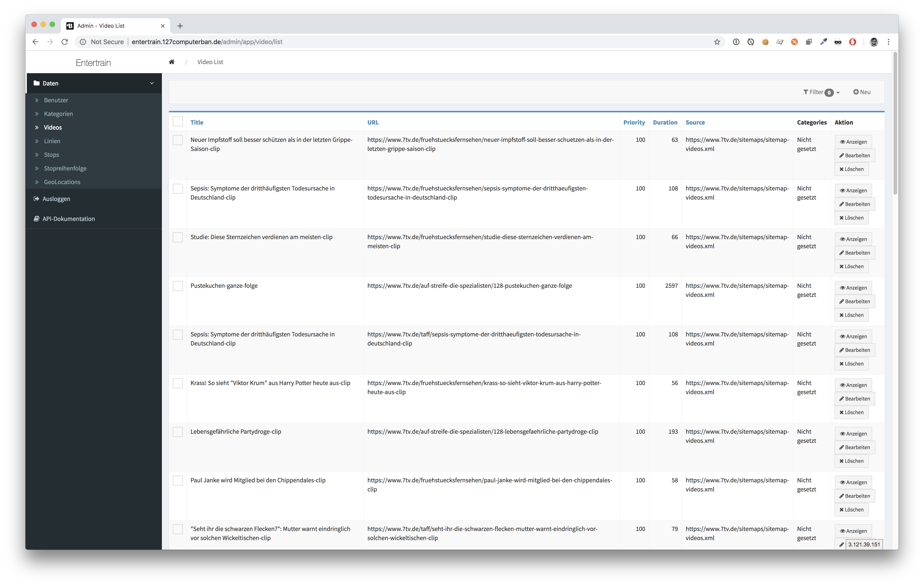Screen dimensions: 924x586
Task: Open the Chrome three-dot menu
Action: (x=888, y=42)
